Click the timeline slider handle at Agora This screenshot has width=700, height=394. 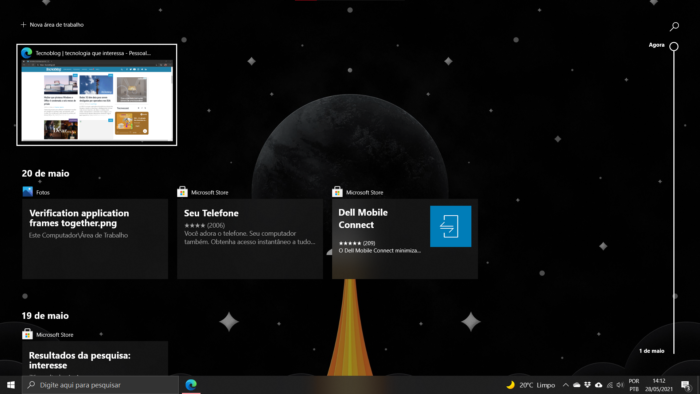pos(674,46)
